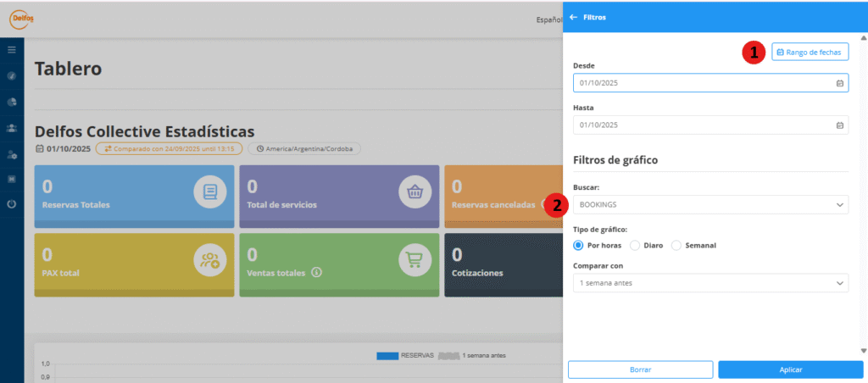
Task: Click the America/Argentina/Cordoba timezone tag
Action: (x=304, y=148)
